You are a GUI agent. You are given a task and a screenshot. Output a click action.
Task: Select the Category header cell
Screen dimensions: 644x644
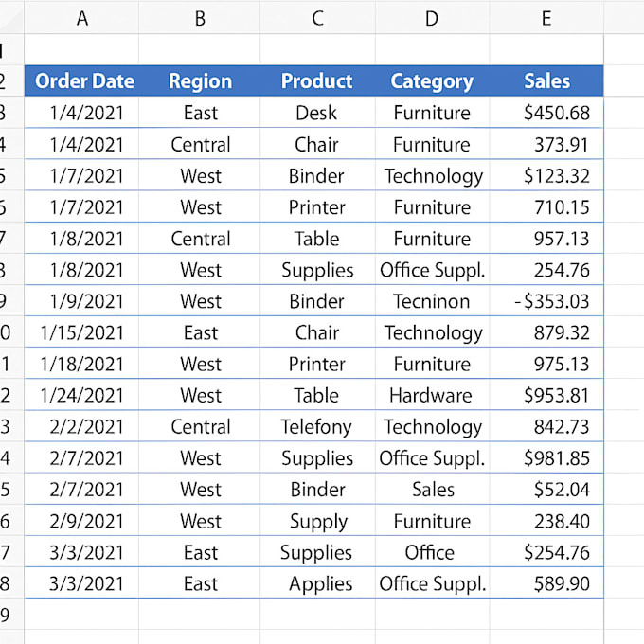432,81
